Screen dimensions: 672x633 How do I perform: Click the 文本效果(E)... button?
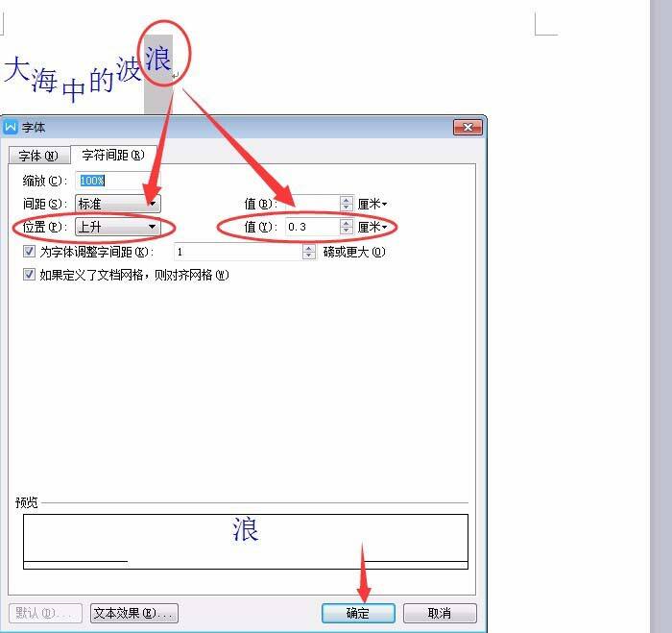(x=134, y=613)
